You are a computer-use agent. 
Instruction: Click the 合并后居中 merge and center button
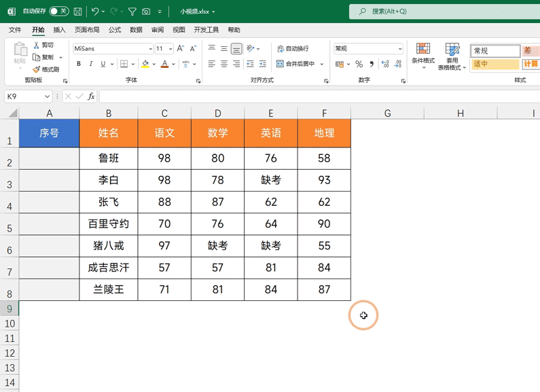[295, 64]
